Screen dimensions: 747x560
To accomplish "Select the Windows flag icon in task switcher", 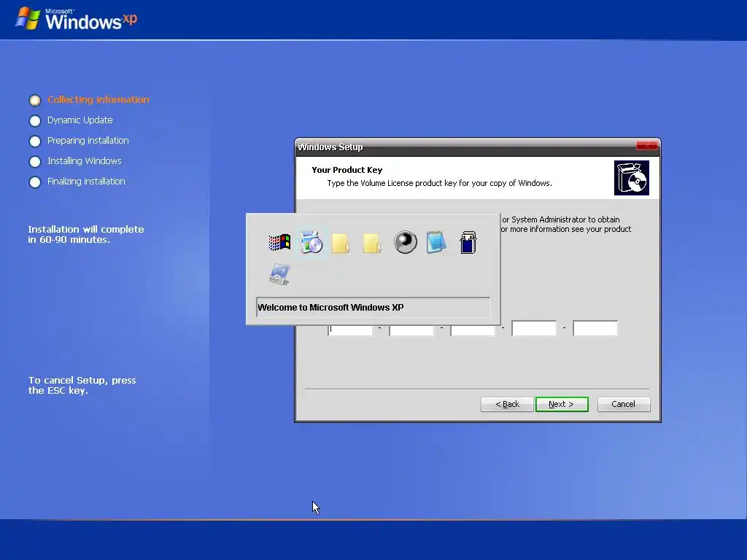I will [x=279, y=242].
